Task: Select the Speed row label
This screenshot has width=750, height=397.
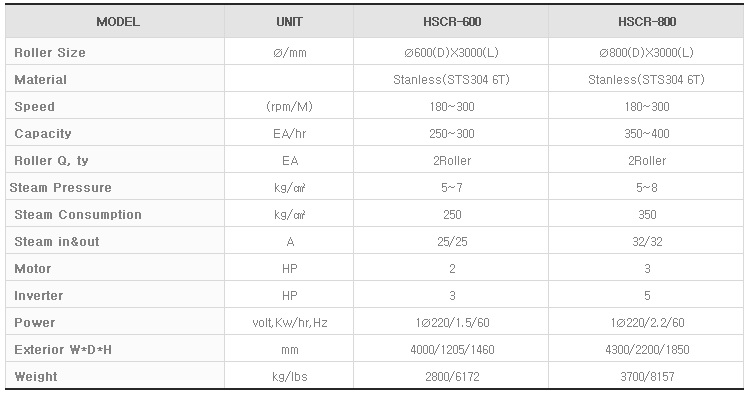Action: [34, 107]
